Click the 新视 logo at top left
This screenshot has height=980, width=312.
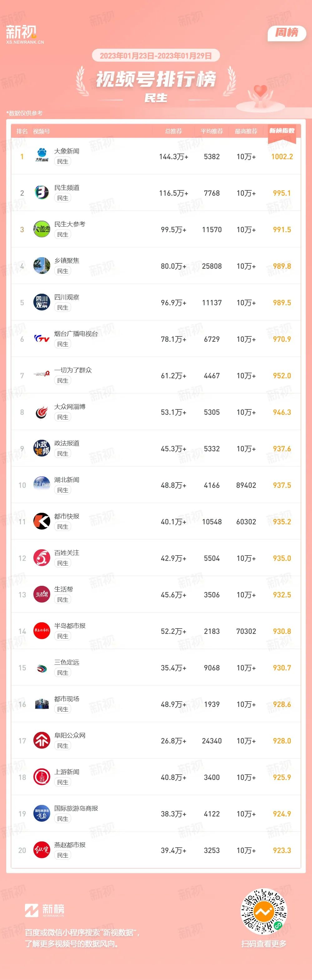[x=25, y=34]
